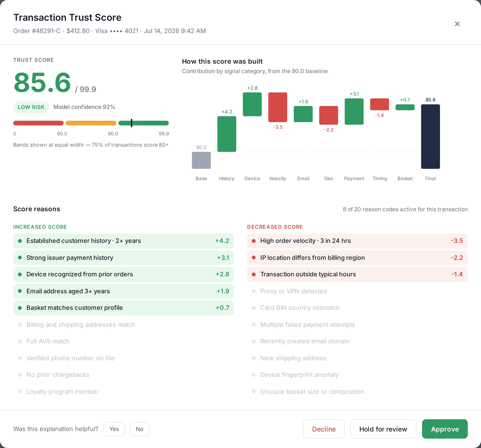Select 'Transaction outside typical hours' row
Viewport: 481px width, 448px height.
357,274
